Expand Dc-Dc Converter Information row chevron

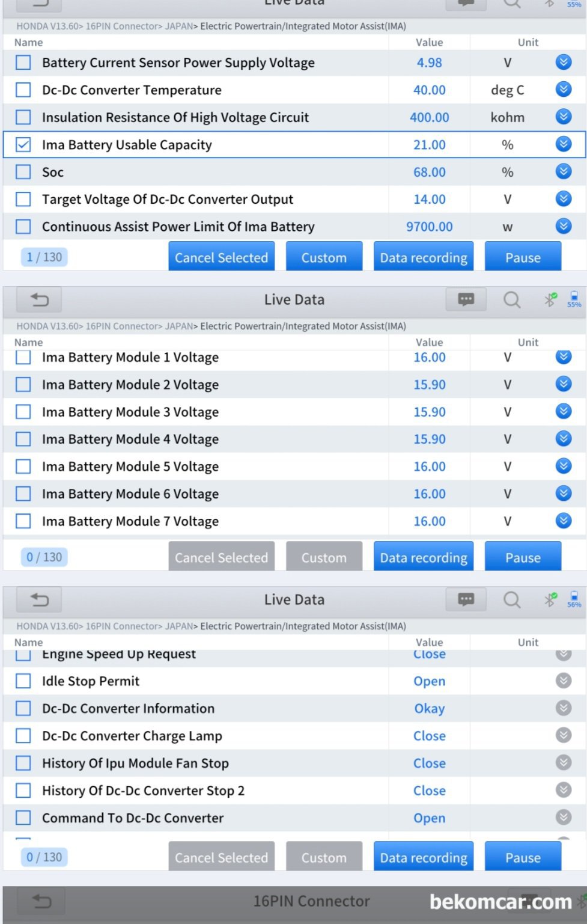tap(563, 708)
